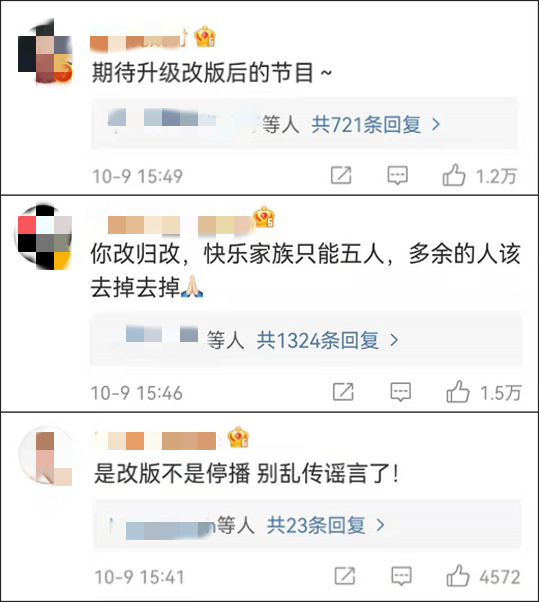Open second commenter's pixelated avatar

pos(44,237)
